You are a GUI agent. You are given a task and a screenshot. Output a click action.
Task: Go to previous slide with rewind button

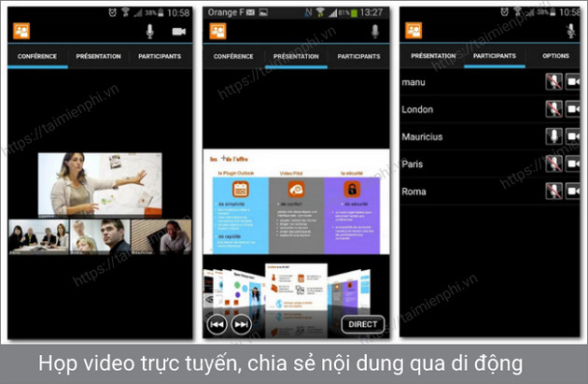coord(217,324)
